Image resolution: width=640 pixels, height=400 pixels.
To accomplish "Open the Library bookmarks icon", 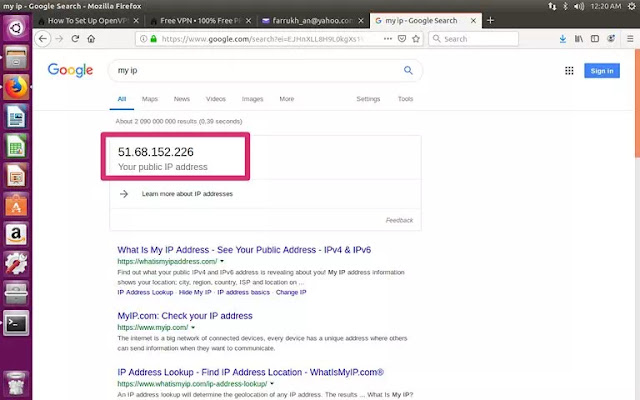I will click(579, 39).
